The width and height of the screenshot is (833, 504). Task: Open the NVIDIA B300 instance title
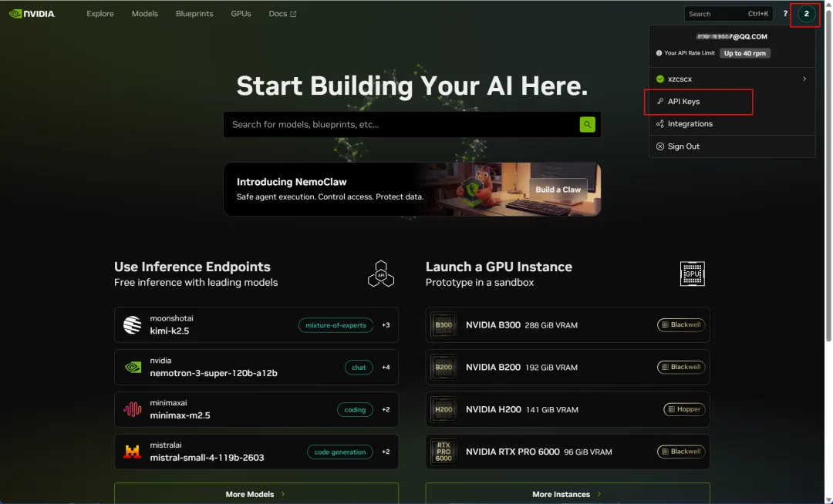click(493, 324)
